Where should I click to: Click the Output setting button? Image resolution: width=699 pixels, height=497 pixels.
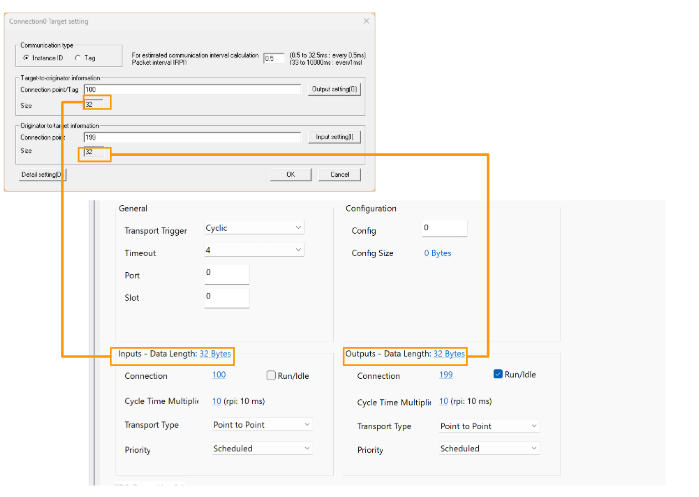tap(334, 89)
